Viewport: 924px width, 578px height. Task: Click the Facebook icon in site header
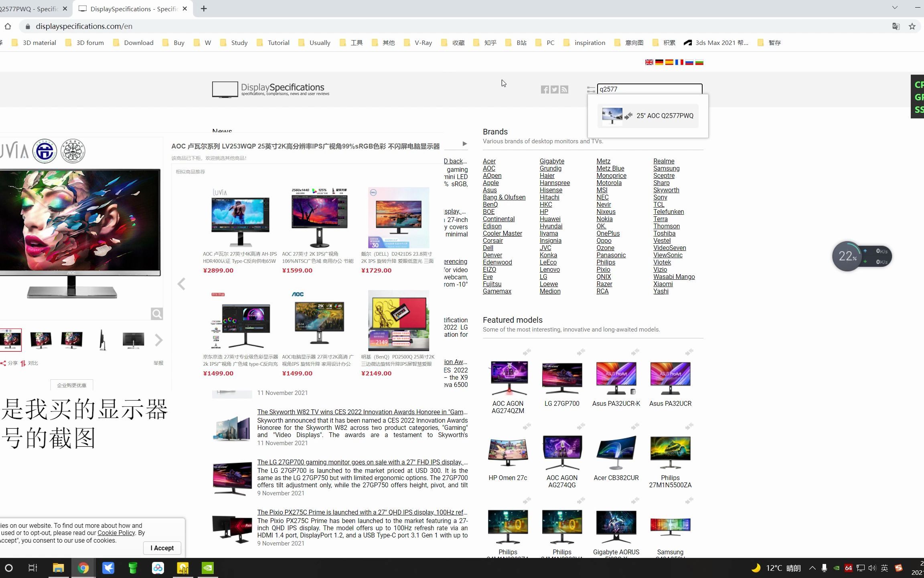click(545, 90)
